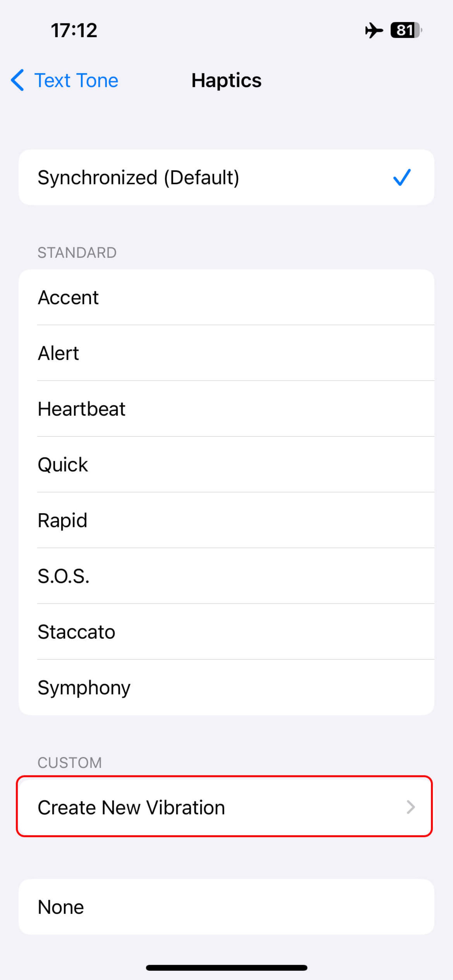This screenshot has width=453, height=980.
Task: Pick the Heartbeat vibration pattern
Action: [226, 409]
